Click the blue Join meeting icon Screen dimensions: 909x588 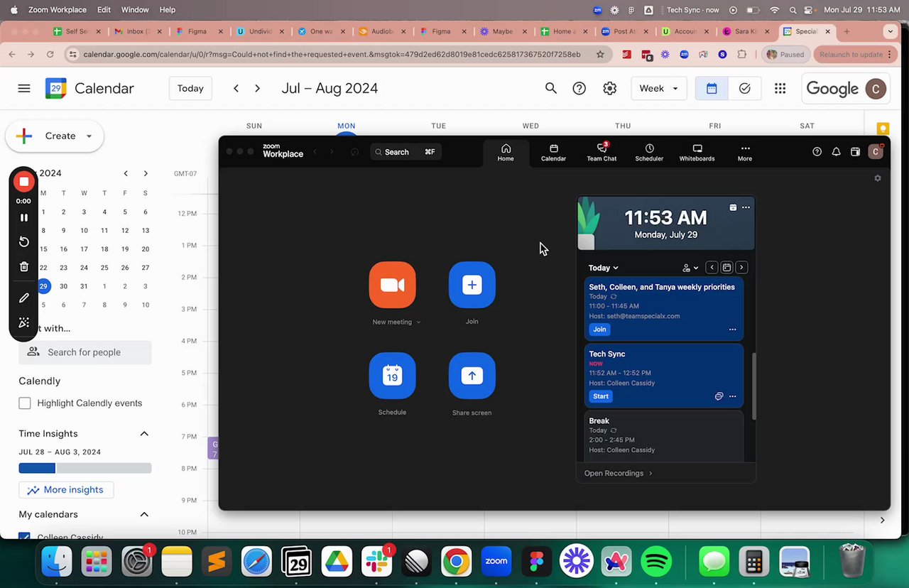tap(472, 285)
